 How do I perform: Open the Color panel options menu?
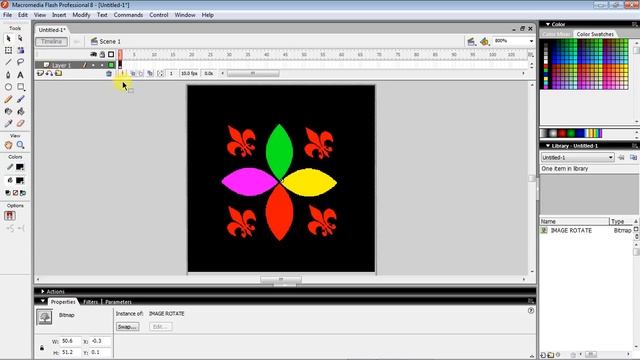coord(635,24)
